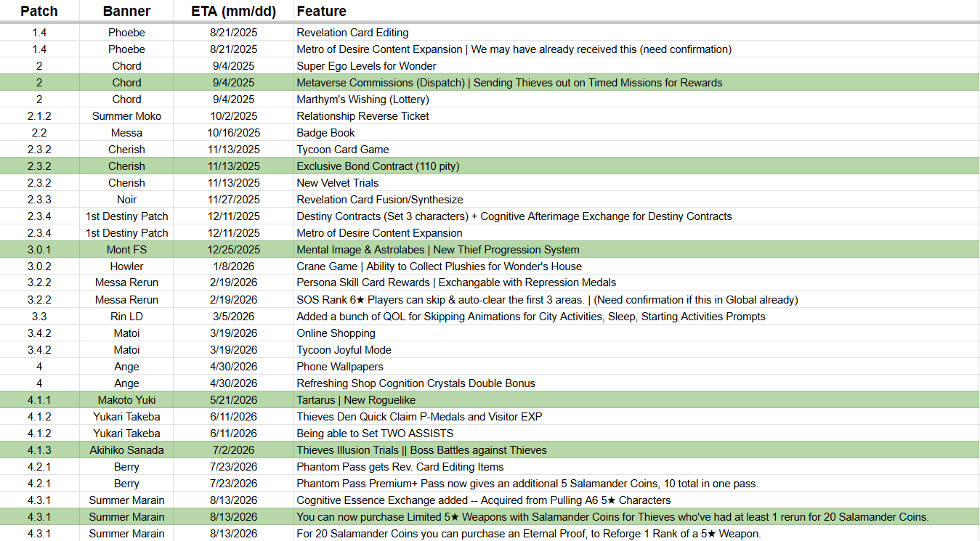Screen dimensions: 980x541
Task: Click the Rin LD banner cell
Action: tap(126, 317)
